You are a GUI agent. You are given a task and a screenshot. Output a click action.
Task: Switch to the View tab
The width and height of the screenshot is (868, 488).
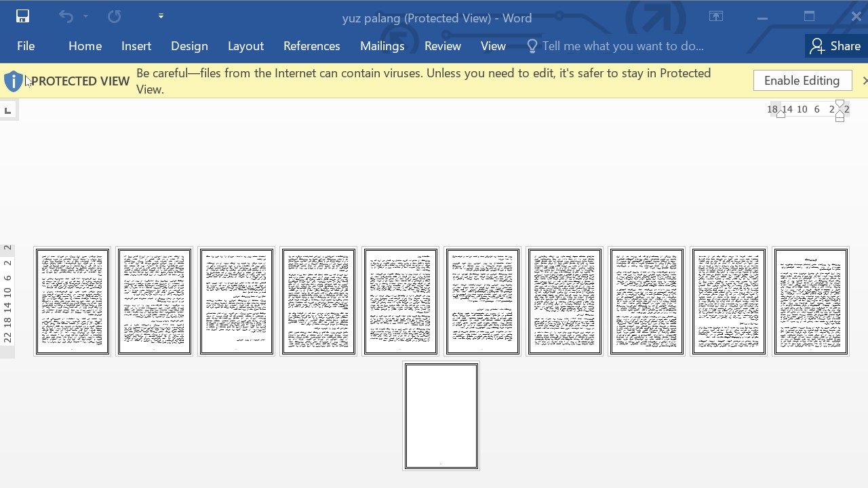click(493, 46)
